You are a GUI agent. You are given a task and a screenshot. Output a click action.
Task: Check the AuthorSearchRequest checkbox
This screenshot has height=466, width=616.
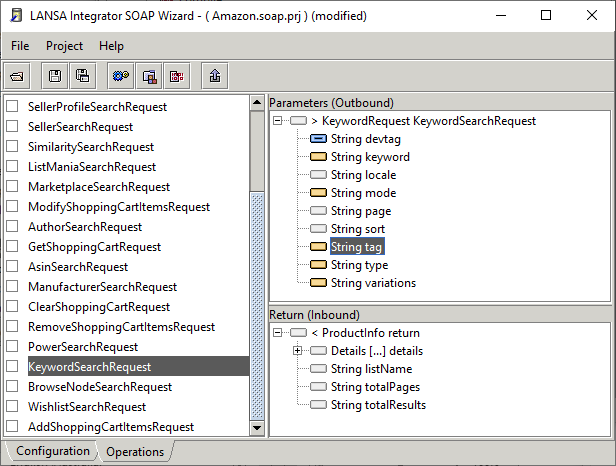tap(12, 226)
